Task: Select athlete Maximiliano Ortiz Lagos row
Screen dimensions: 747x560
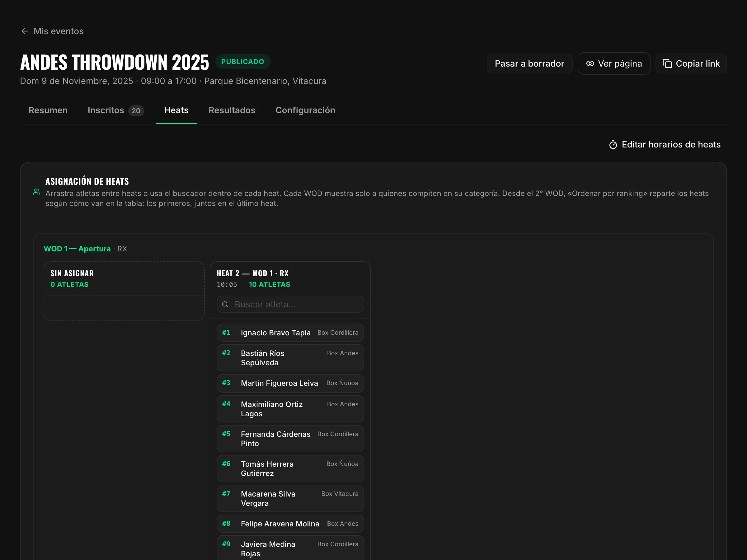Action: click(x=290, y=409)
